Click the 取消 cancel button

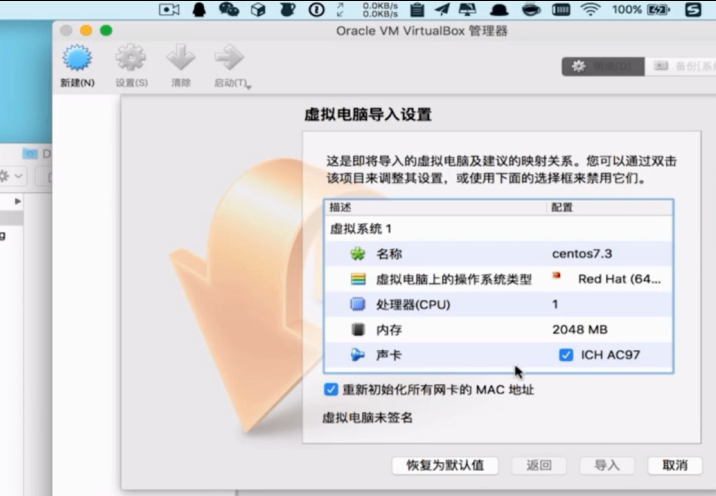pyautogui.click(x=675, y=465)
